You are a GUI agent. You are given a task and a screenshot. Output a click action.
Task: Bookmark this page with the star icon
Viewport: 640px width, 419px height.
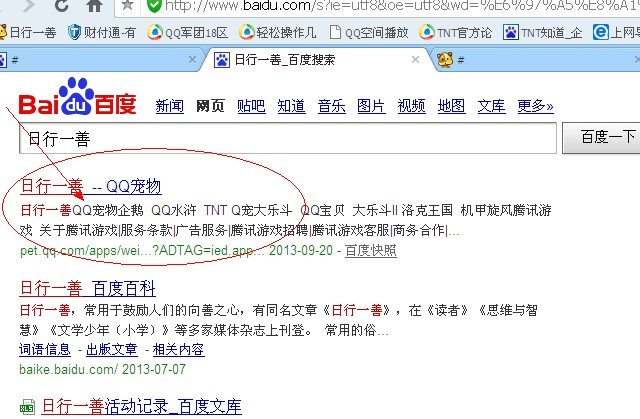(x=127, y=5)
